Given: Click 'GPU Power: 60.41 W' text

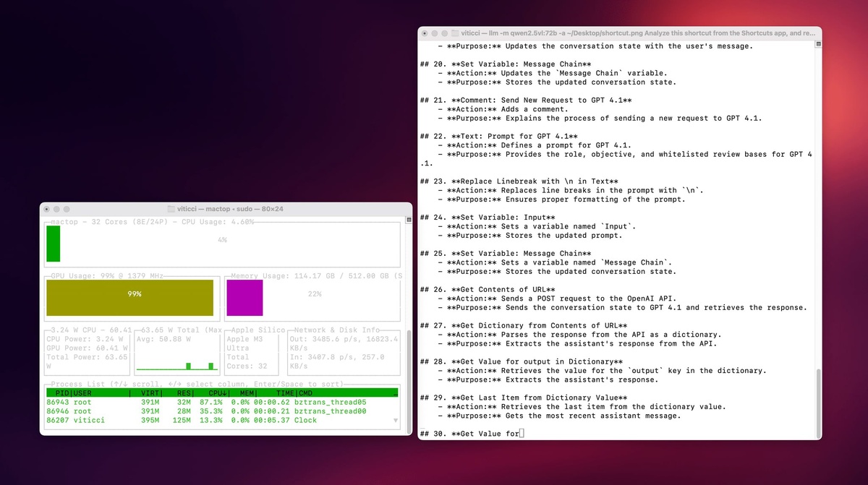Looking at the screenshot, I should click(87, 348).
